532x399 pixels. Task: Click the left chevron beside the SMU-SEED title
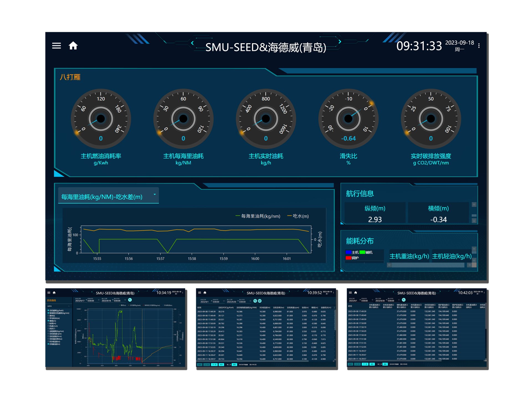(192, 43)
